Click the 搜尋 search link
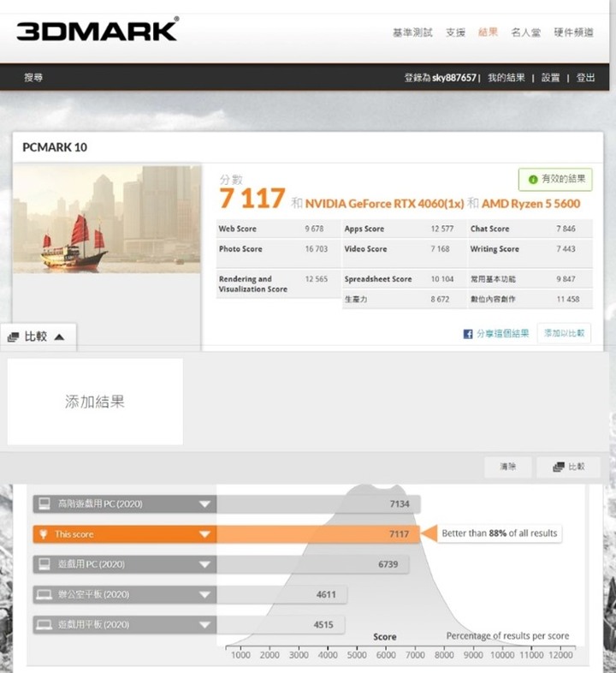Viewport: 616px width, 673px height. point(33,77)
